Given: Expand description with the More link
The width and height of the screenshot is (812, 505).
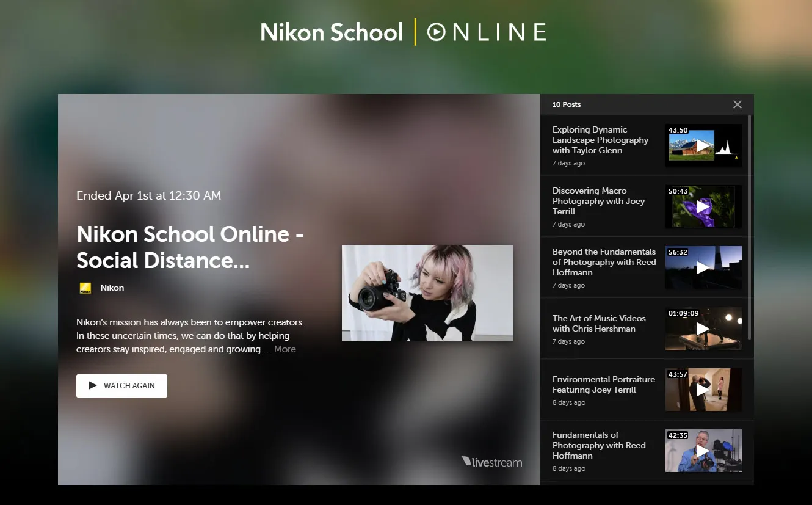Looking at the screenshot, I should [285, 349].
